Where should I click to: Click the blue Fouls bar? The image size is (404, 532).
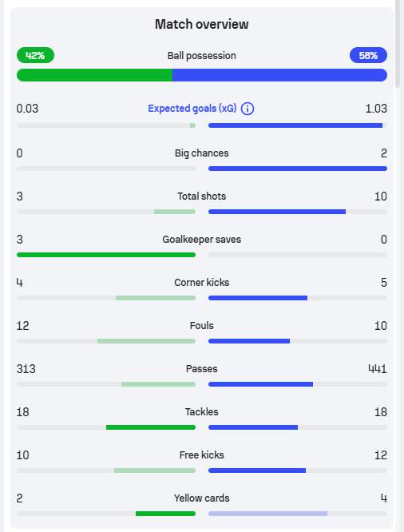249,341
